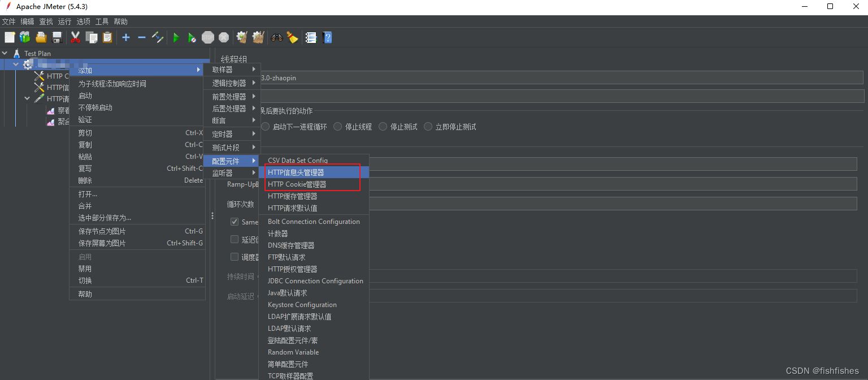
Task: Open the 选项 menu
Action: 83,21
